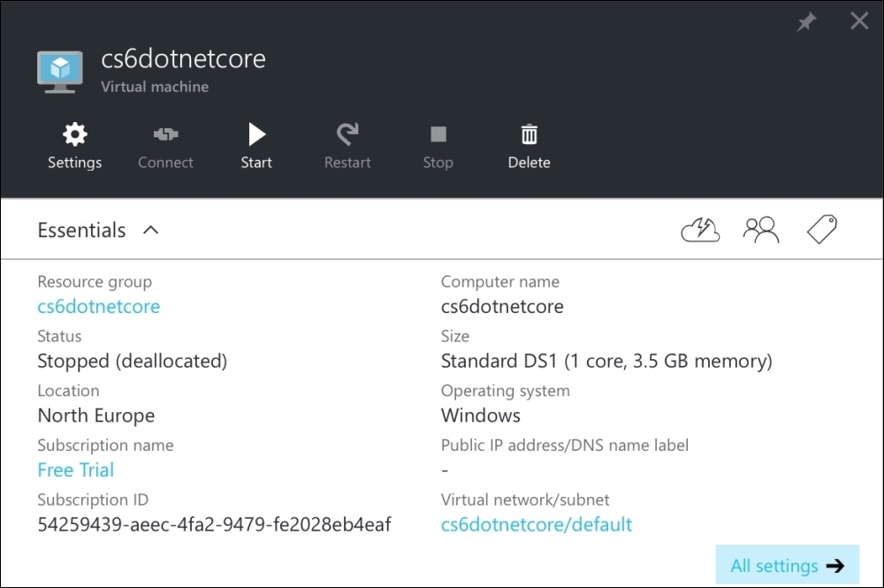Open the quick start cloud lightning icon
The image size is (884, 588).
(700, 229)
